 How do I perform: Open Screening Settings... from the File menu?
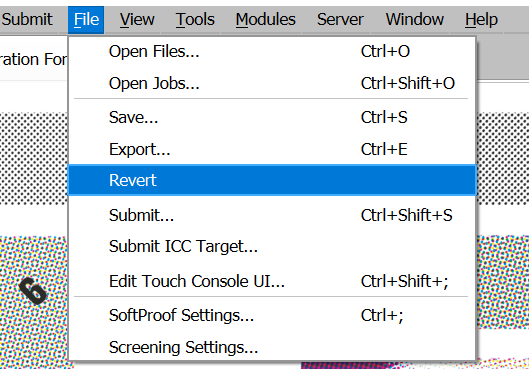pos(272,347)
